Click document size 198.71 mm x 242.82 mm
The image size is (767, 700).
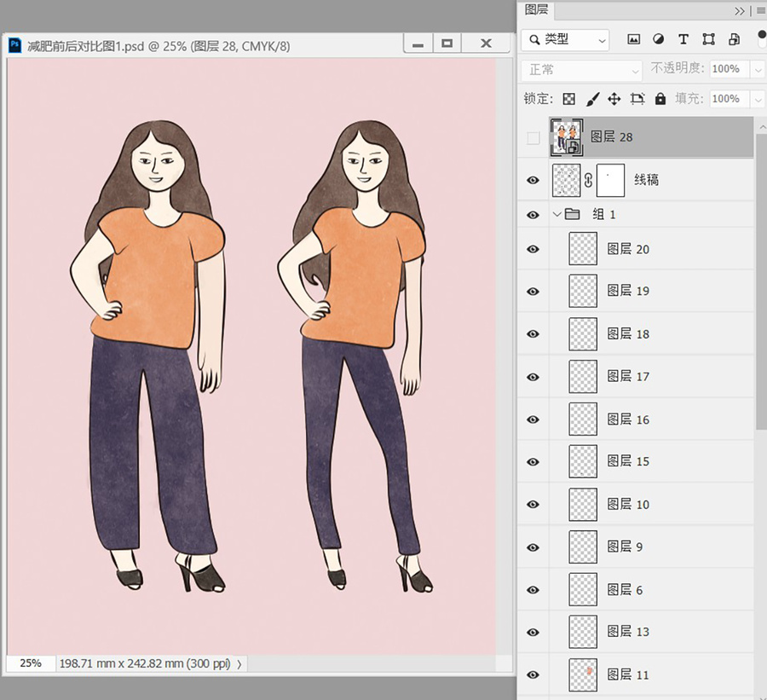pos(145,664)
